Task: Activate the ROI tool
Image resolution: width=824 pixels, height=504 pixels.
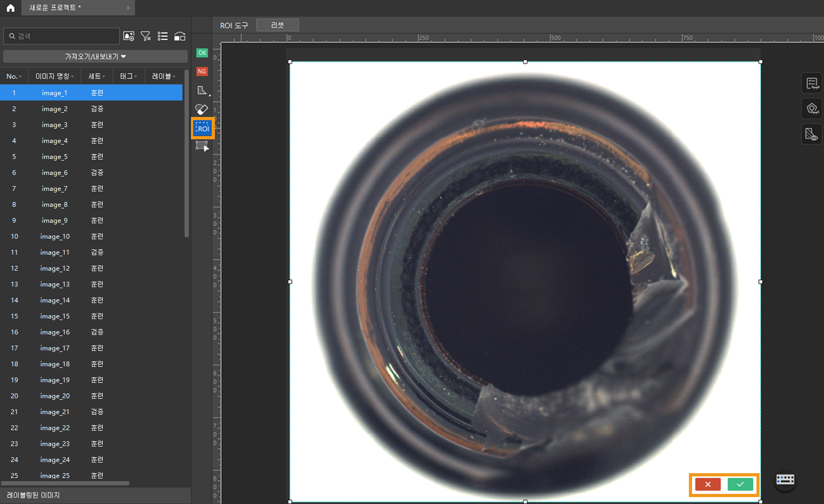Action: tap(203, 129)
